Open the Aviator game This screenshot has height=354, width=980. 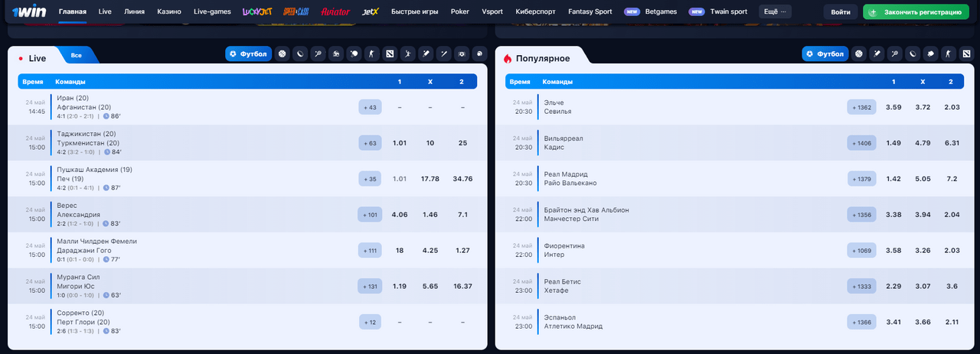tap(335, 12)
